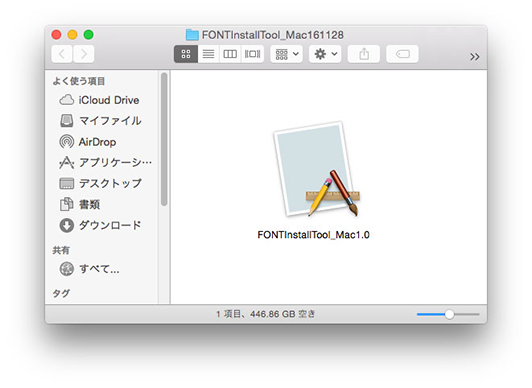Click the Desktop screen icon
Screen dimensions: 532x388
pyautogui.click(x=66, y=183)
